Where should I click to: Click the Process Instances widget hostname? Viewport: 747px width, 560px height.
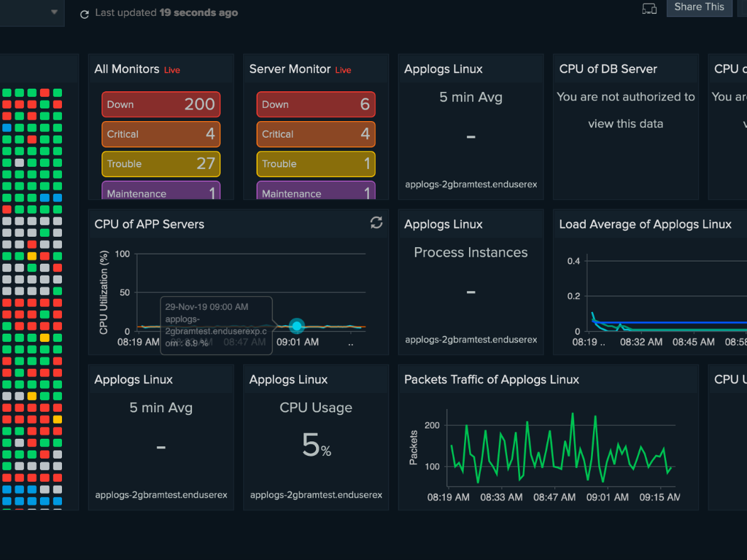pyautogui.click(x=471, y=340)
